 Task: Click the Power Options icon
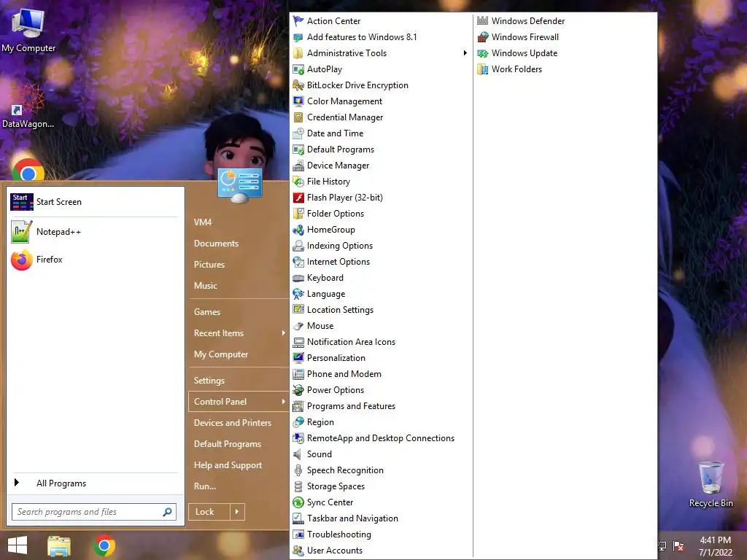pyautogui.click(x=298, y=390)
